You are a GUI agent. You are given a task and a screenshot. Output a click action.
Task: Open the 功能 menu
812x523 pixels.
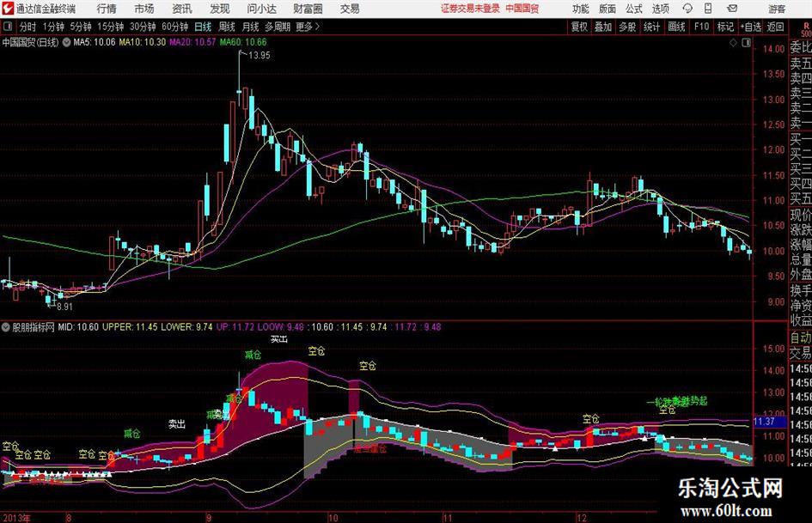point(581,9)
